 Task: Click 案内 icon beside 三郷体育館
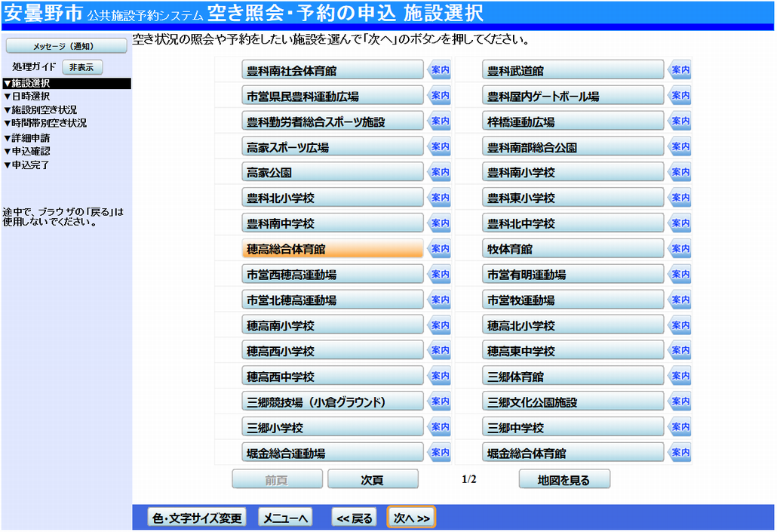[x=680, y=377]
